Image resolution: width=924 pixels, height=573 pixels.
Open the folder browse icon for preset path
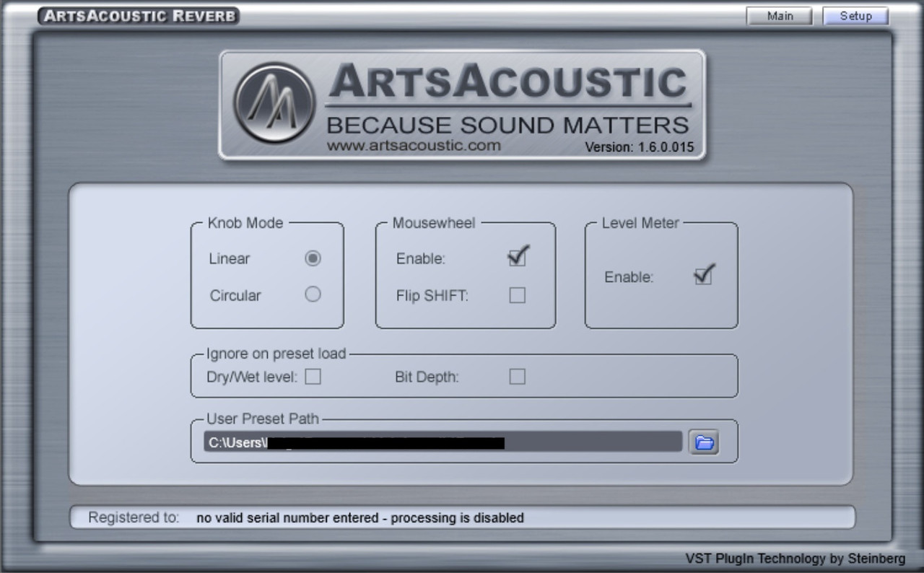pos(704,442)
